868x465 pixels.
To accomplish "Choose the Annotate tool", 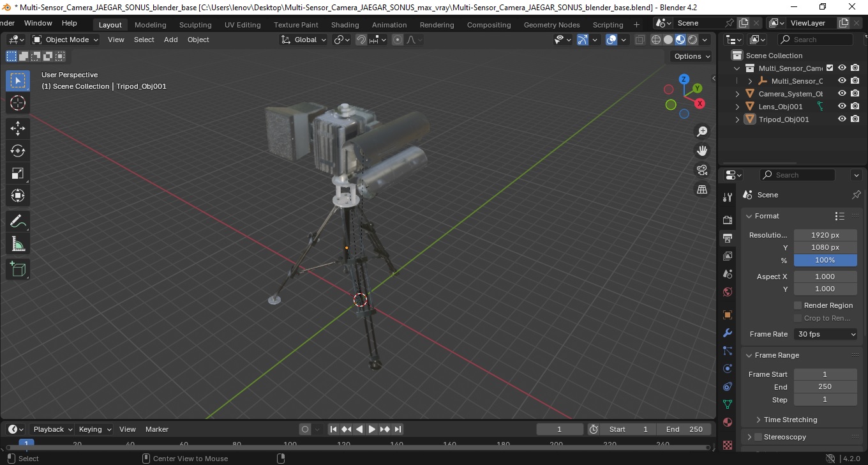I will tap(18, 221).
